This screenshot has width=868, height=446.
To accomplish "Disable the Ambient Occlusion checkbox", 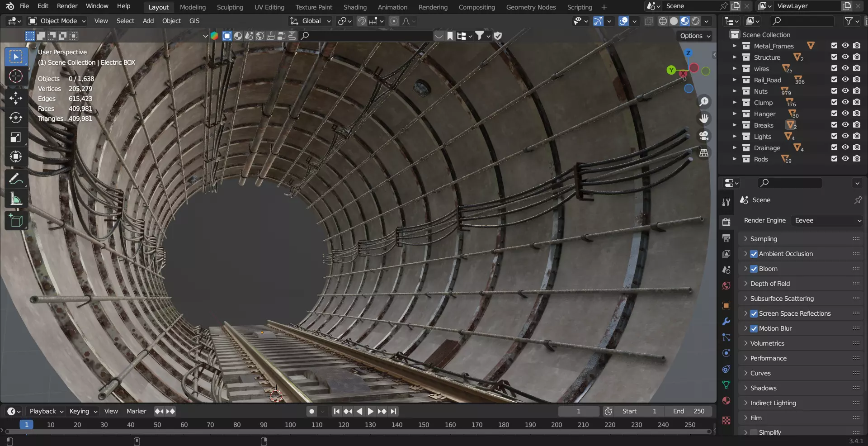I will click(x=754, y=254).
